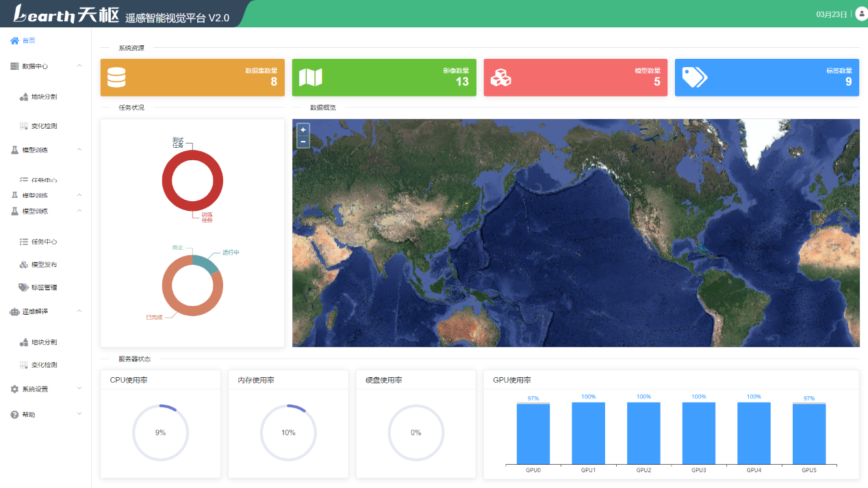The image size is (868, 488).
Task: Click the map icon on 影像数量 card
Action: (311, 77)
